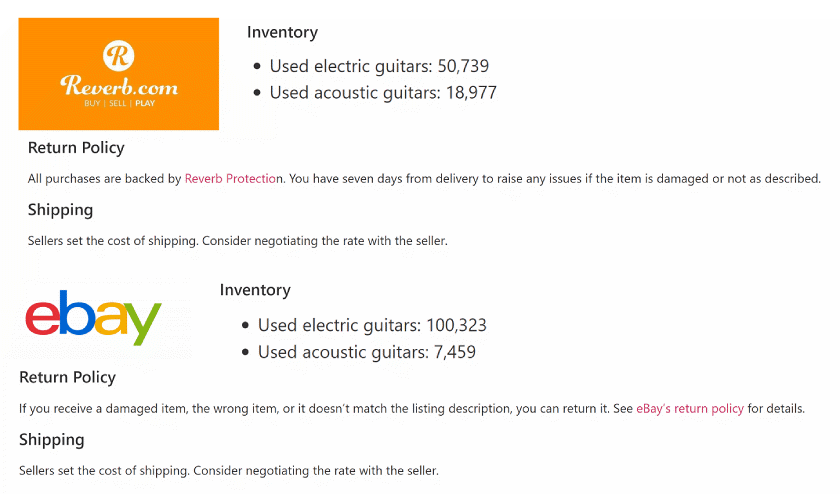This screenshot has width=840, height=494.
Task: Click Reverb section's 'Sellers set the cost' text
Action: pos(237,241)
